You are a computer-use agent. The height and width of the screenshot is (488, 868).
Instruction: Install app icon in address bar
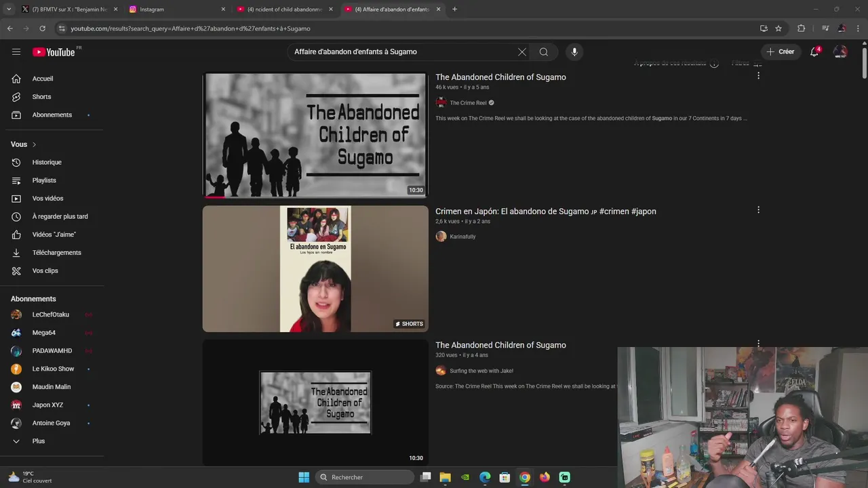click(764, 28)
